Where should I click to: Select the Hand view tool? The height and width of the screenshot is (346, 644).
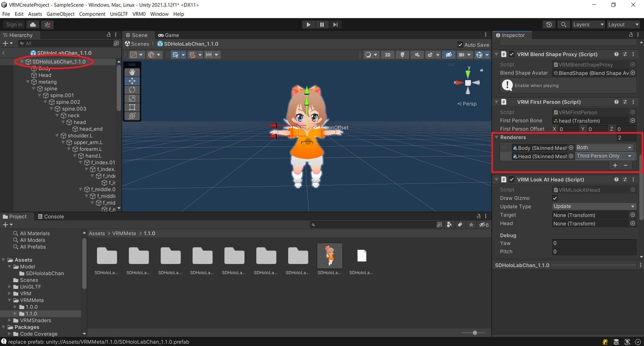[133, 72]
